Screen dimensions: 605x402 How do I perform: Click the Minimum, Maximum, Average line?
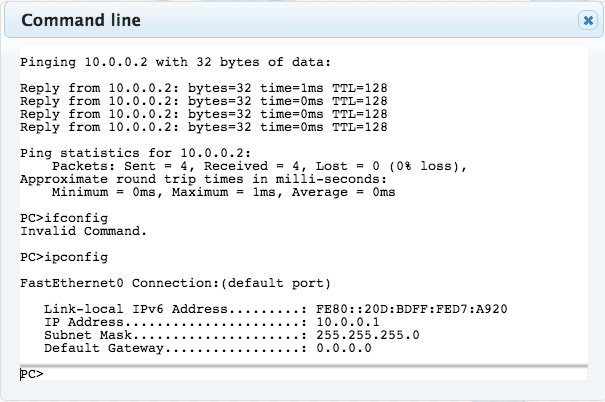(x=224, y=192)
